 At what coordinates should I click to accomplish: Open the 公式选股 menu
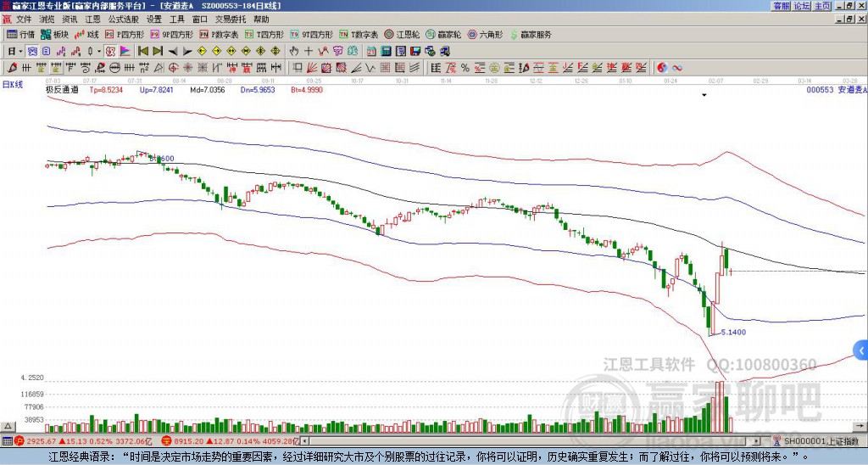[x=124, y=20]
